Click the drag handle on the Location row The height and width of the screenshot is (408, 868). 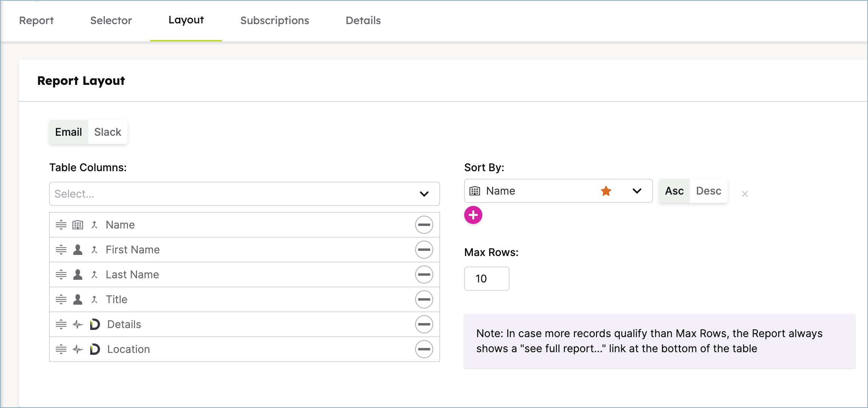pyautogui.click(x=61, y=349)
